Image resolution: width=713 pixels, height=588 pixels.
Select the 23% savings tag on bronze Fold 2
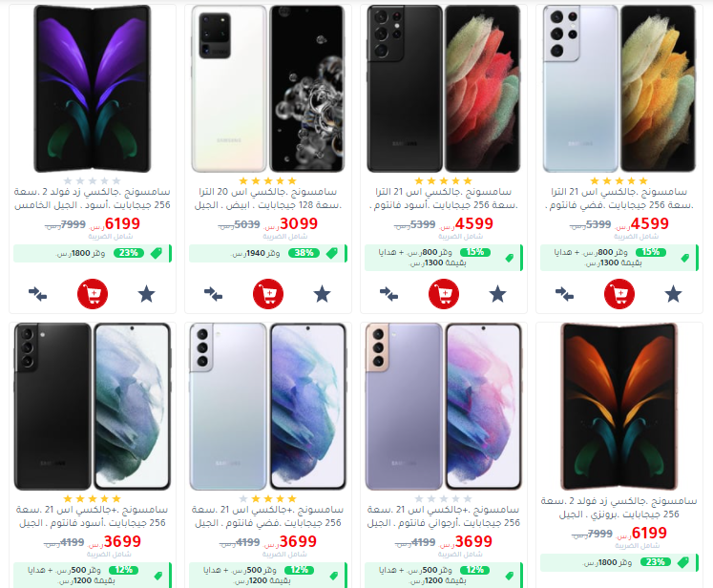click(655, 562)
